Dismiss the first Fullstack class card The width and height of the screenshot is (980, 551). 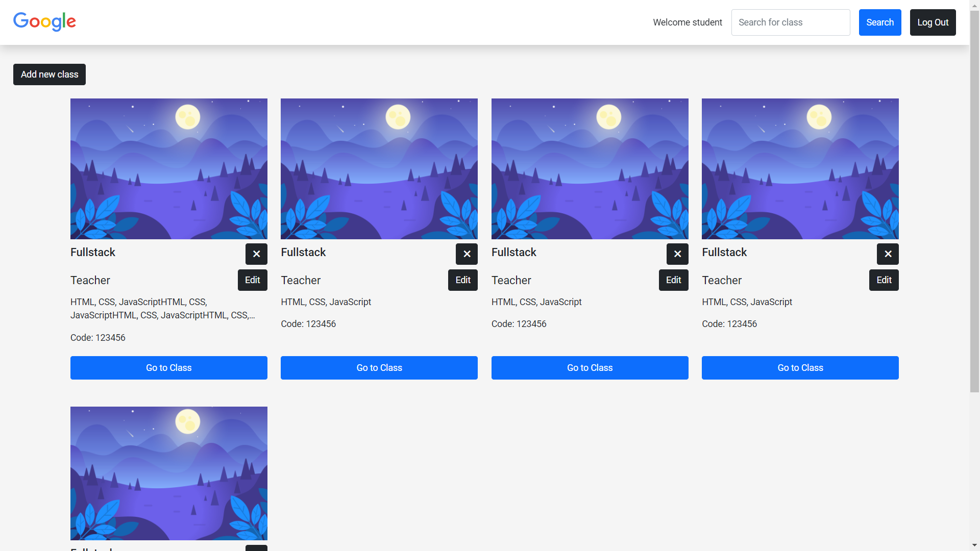(x=256, y=254)
